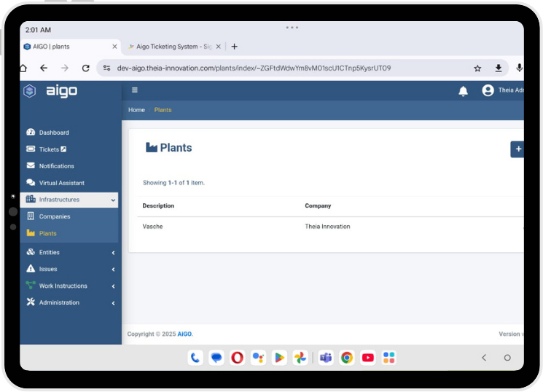Close the AIGO | plants tab

coord(114,47)
